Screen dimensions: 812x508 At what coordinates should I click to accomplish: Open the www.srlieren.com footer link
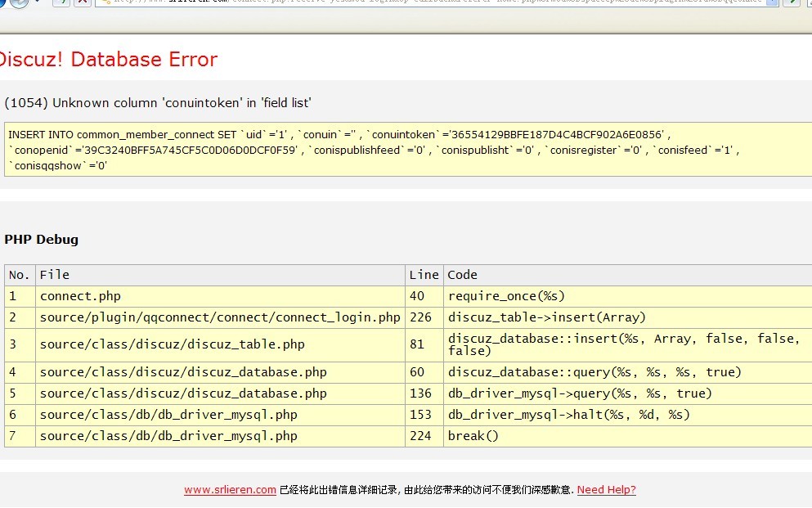click(230, 490)
